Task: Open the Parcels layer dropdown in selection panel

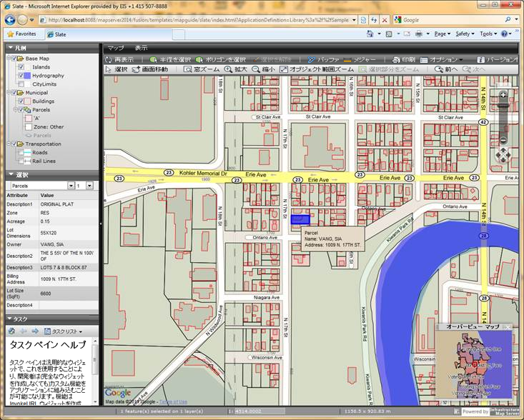Action: [71, 186]
